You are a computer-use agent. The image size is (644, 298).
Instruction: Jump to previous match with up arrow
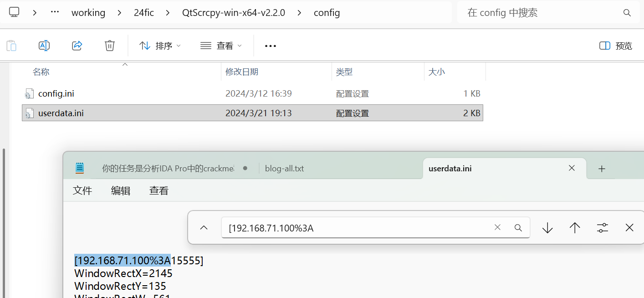pos(575,228)
